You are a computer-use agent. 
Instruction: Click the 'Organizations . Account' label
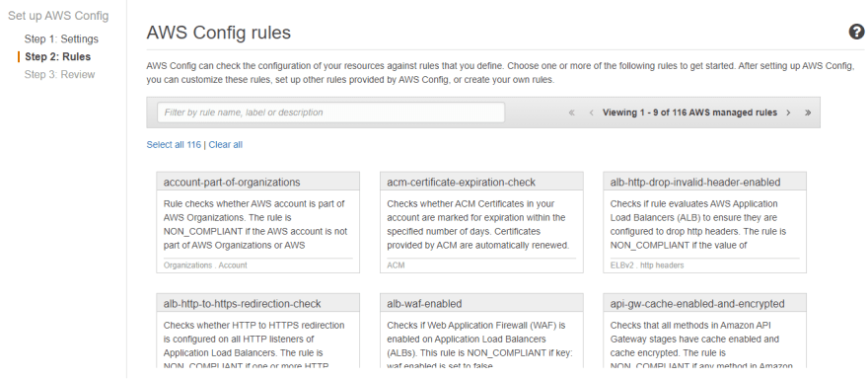[205, 265]
